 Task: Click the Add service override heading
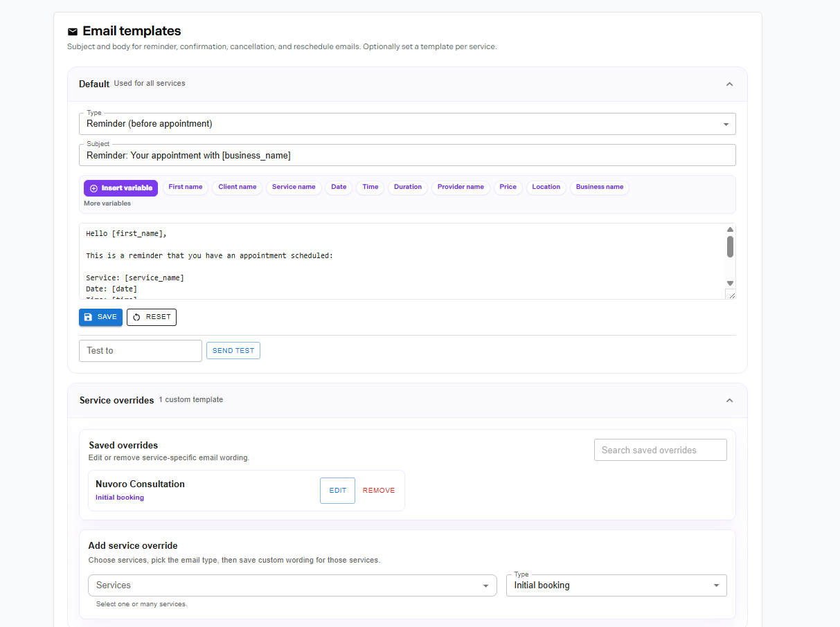pos(133,546)
